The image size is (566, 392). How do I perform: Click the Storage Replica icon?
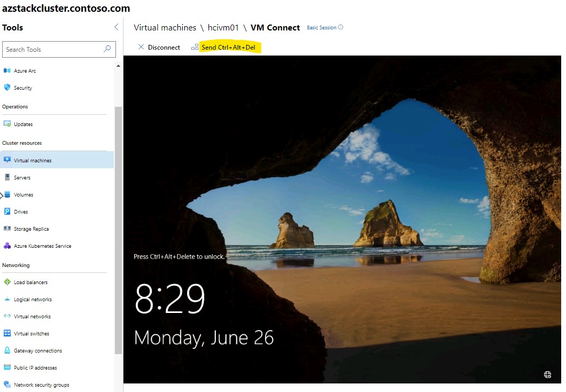coord(7,228)
